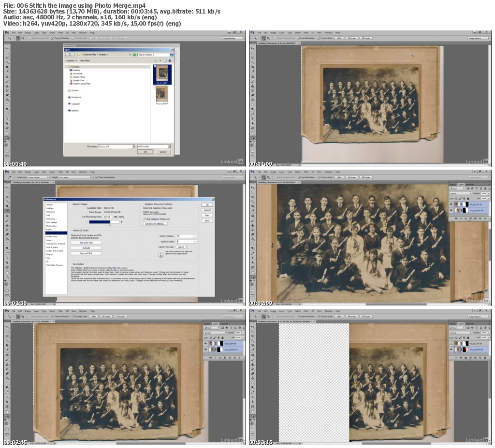Image resolution: width=495 pixels, height=448 pixels.
Task: Click create new layer icon in 00:03:15 frame
Action: 480,358
